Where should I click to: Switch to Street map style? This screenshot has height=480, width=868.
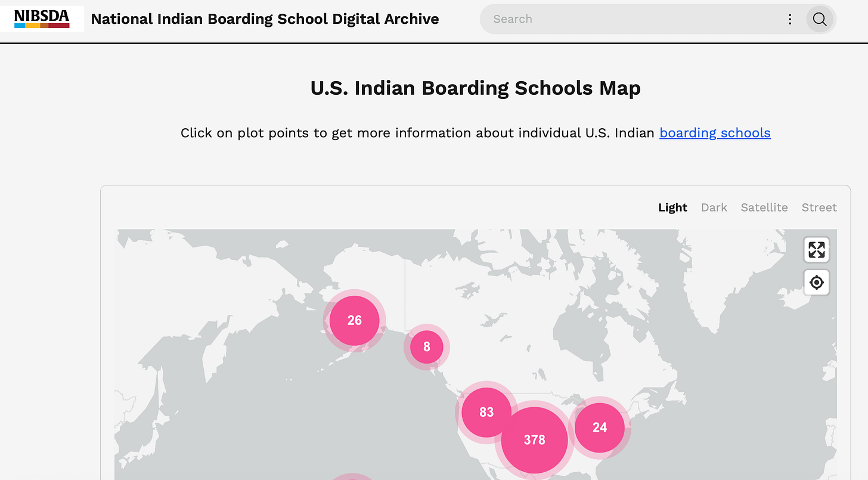click(x=819, y=208)
